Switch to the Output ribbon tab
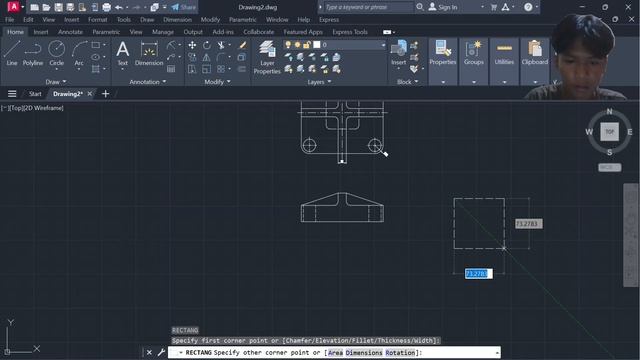This screenshot has width=640, height=360. [193, 32]
